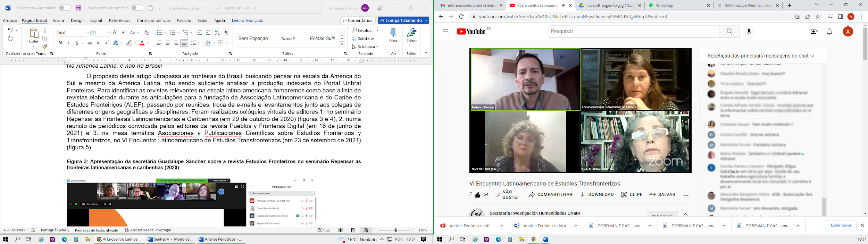Image resolution: width=868 pixels, height=244 pixels.
Task: Open the Ditar dictation microphone
Action: [393, 35]
